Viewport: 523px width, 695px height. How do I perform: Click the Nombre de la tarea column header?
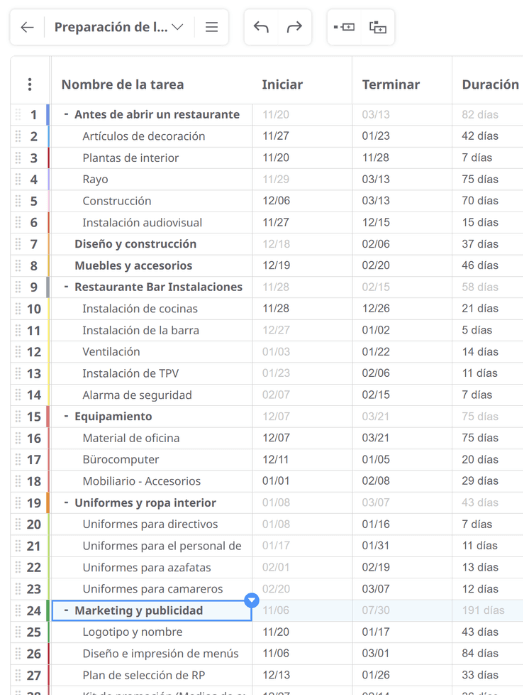(122, 84)
